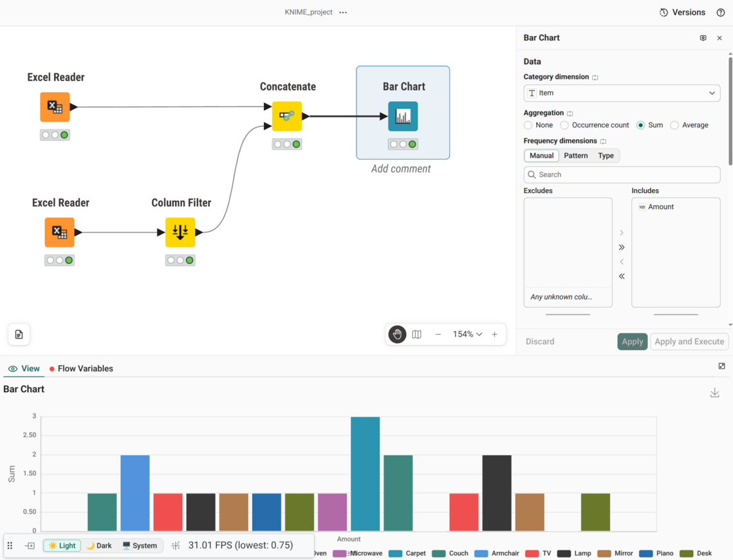Enable the System theme option
This screenshot has width=733, height=560.
click(139, 545)
